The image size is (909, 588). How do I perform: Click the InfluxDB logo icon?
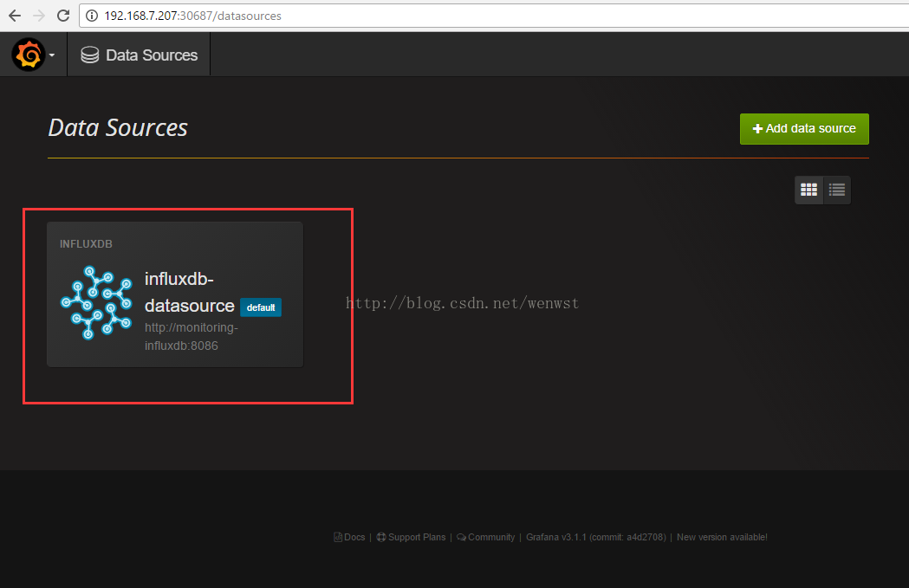click(96, 302)
